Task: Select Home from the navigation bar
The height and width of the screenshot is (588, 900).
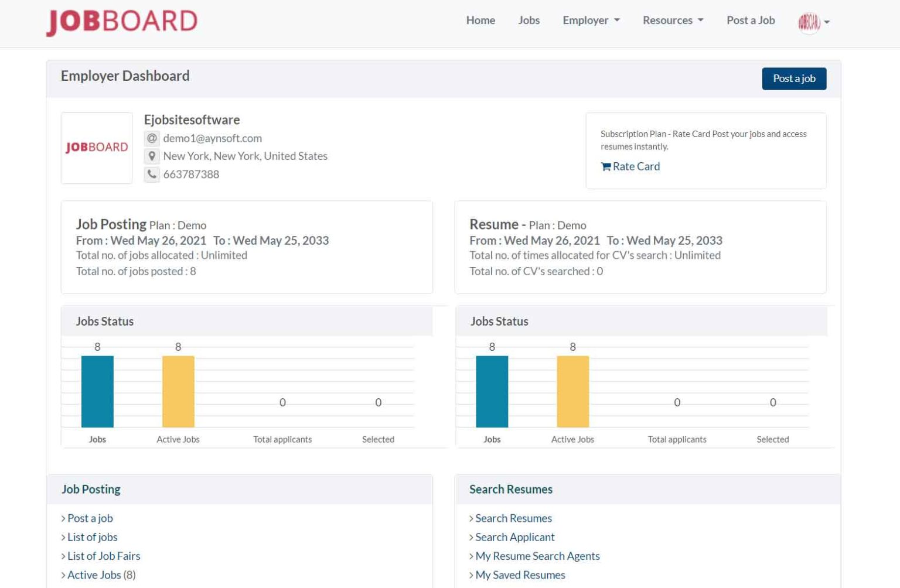Action: pos(480,20)
